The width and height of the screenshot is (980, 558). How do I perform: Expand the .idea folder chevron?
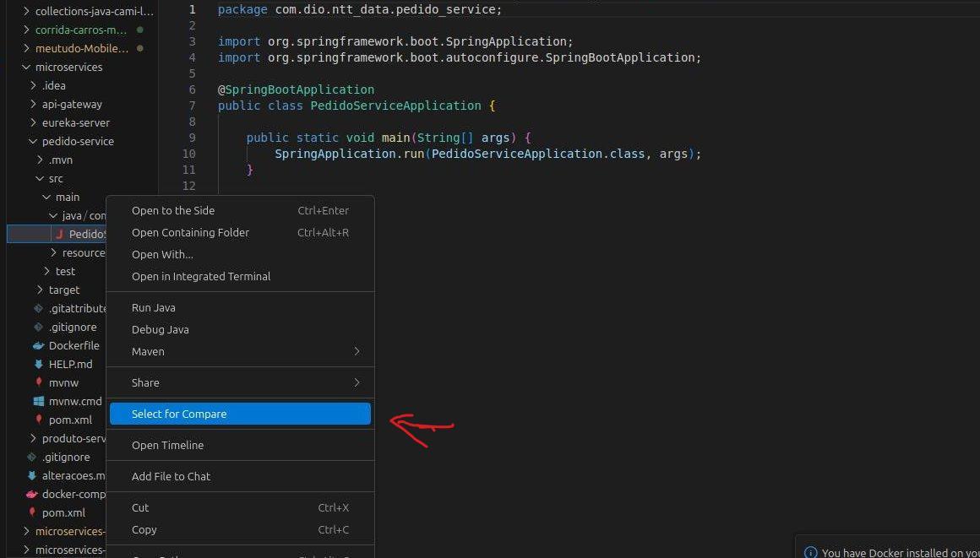[x=33, y=85]
